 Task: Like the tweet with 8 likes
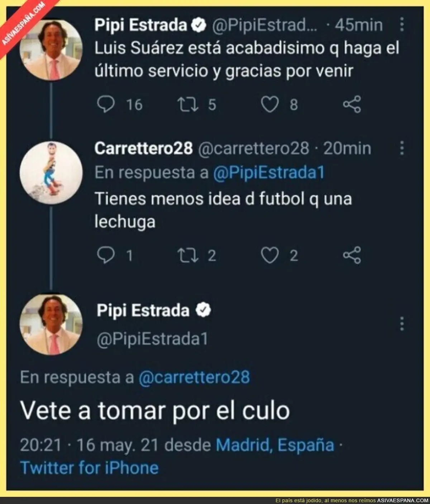[269, 105]
